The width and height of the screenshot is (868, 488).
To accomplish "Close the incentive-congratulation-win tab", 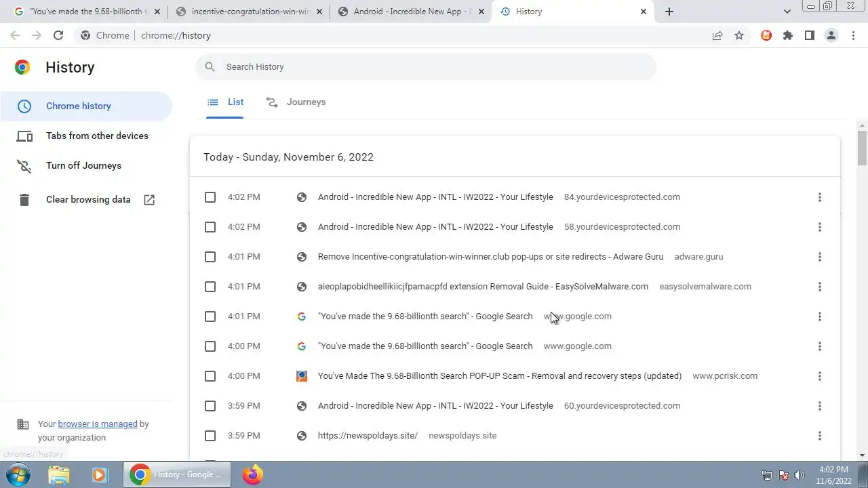I will pos(319,12).
